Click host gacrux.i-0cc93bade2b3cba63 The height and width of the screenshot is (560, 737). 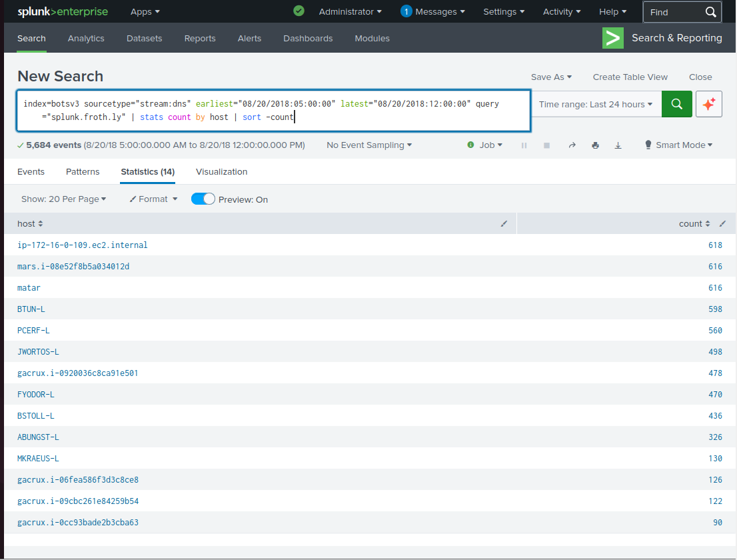[78, 523]
